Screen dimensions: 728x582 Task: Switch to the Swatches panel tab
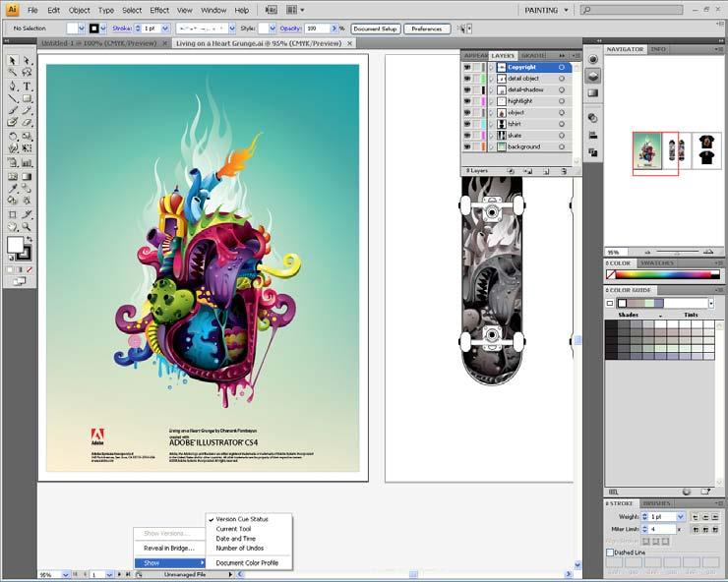point(656,263)
